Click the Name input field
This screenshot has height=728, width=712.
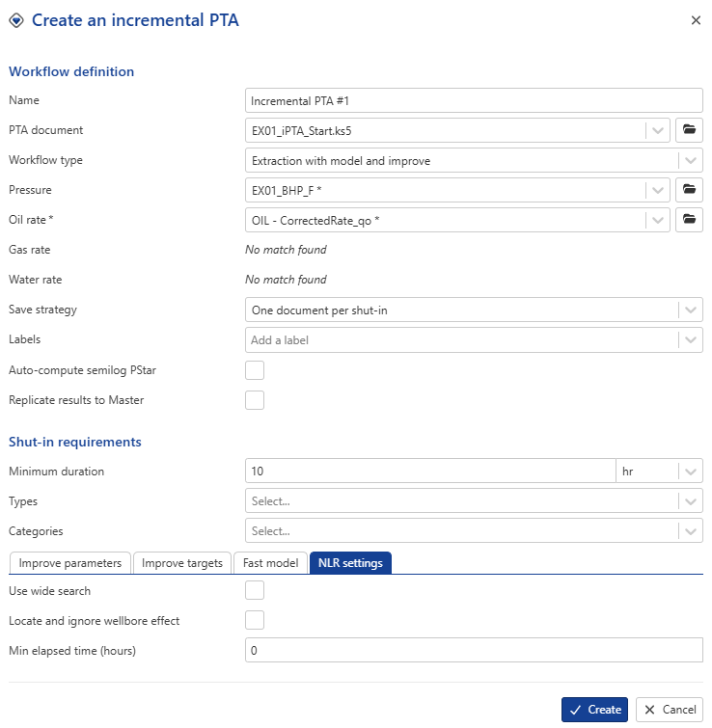tap(474, 100)
